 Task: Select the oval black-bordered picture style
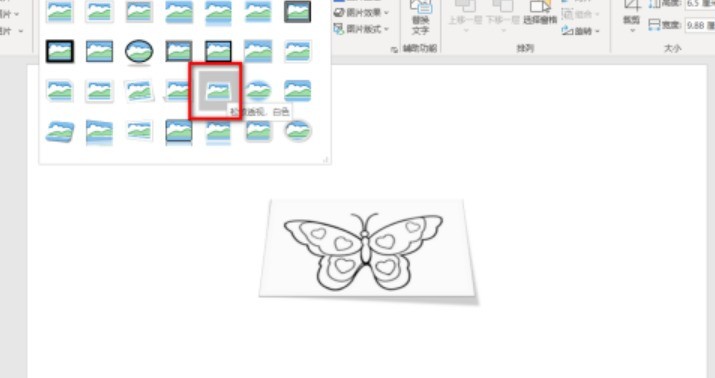139,52
